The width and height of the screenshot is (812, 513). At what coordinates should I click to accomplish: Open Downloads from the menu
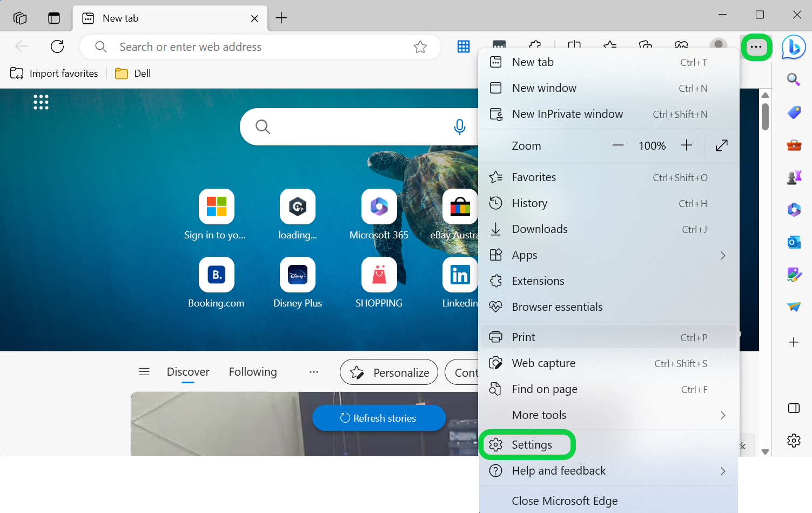[x=609, y=229]
